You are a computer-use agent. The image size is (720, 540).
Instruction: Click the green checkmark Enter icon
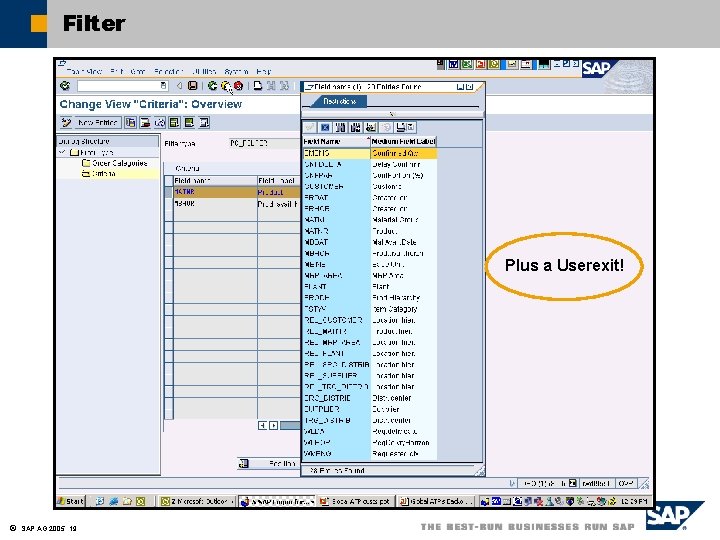(65, 86)
